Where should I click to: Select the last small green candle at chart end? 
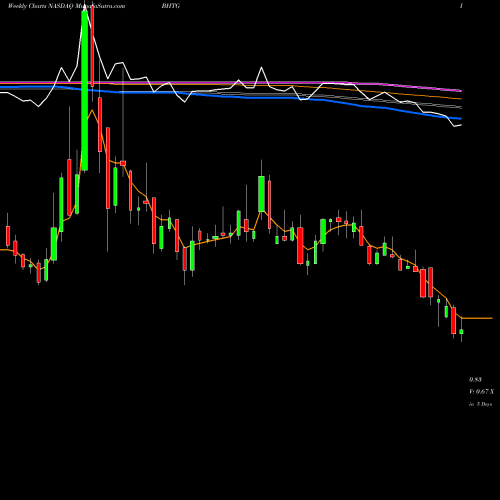point(461,331)
